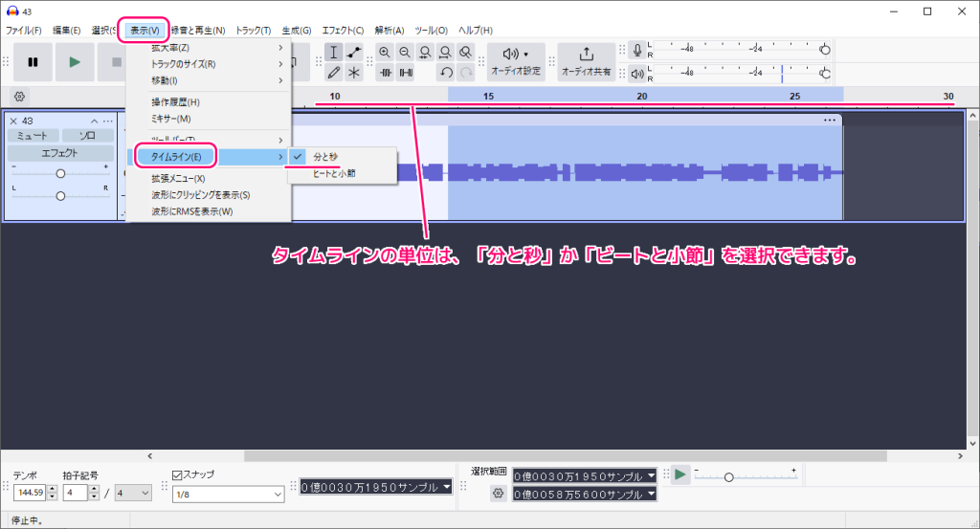Open Audio Sharing (オーディオ共有)

pyautogui.click(x=586, y=61)
